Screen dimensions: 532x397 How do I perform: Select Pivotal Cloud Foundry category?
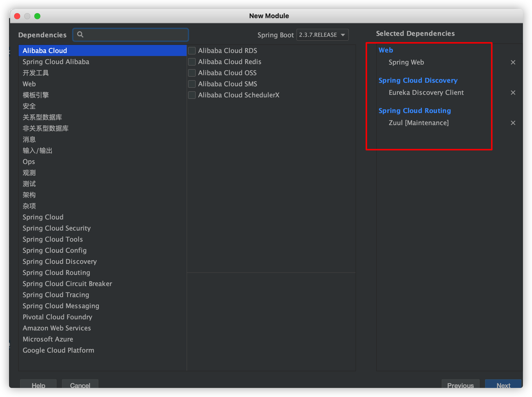tap(102, 317)
